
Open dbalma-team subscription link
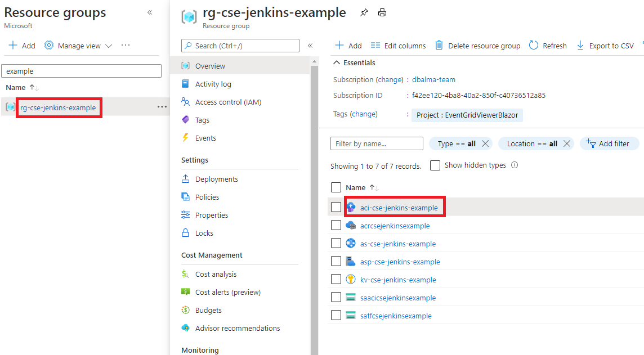pos(433,80)
